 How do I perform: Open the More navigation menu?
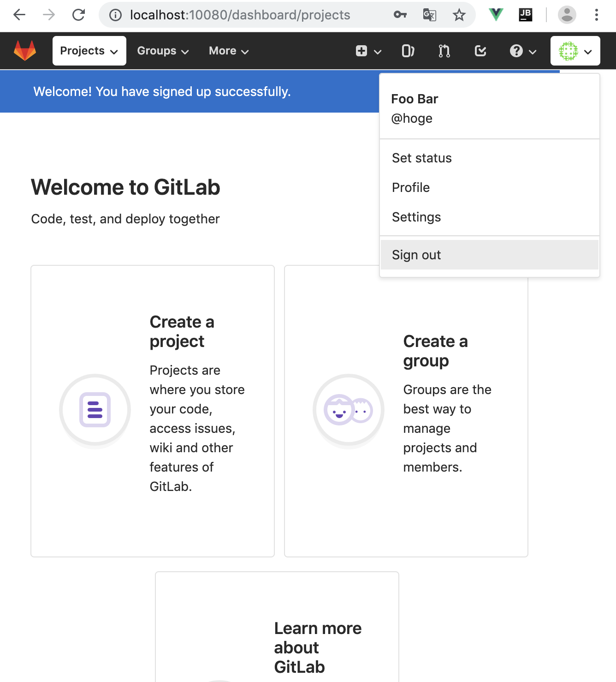pos(229,51)
